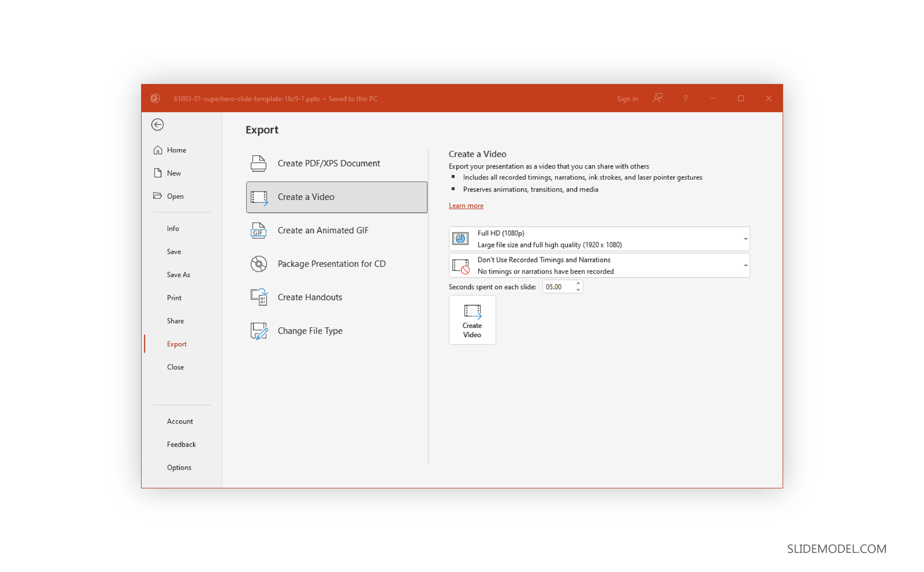Image resolution: width=924 pixels, height=572 pixels.
Task: Click the Create Video button
Action: click(472, 320)
